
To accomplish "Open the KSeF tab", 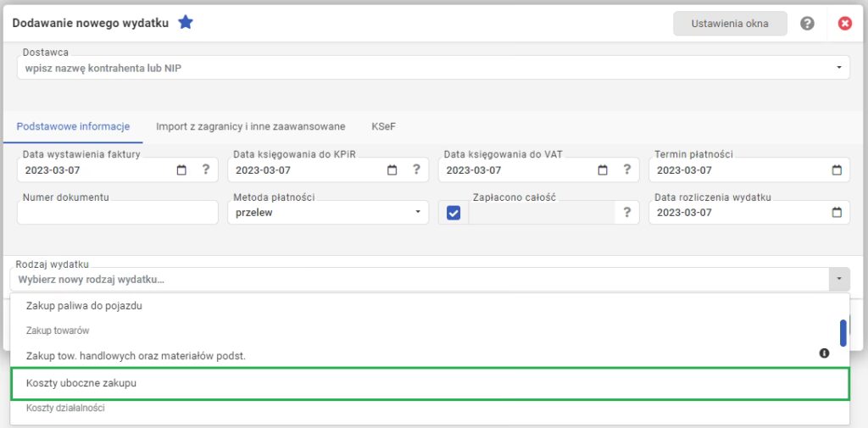I will click(383, 126).
